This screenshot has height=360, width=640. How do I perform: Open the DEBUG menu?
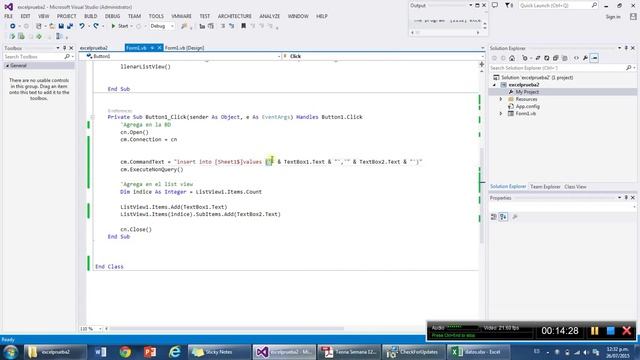112,16
